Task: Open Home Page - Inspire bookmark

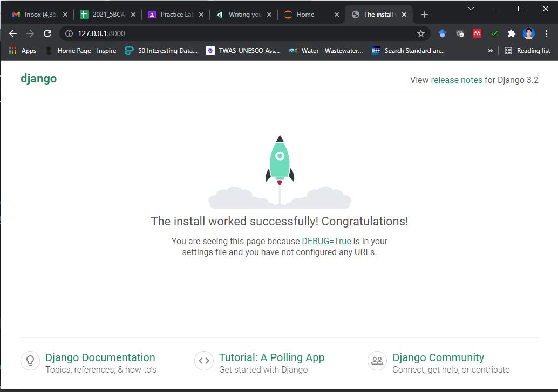Action: [x=81, y=51]
